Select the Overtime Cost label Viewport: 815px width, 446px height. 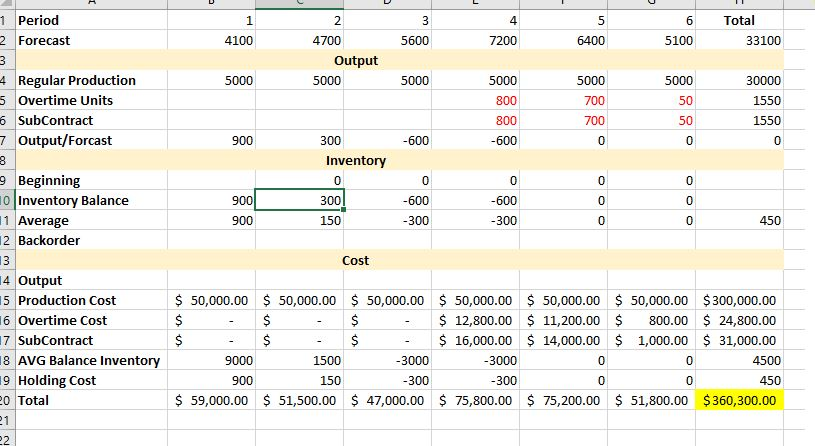[x=91, y=321]
